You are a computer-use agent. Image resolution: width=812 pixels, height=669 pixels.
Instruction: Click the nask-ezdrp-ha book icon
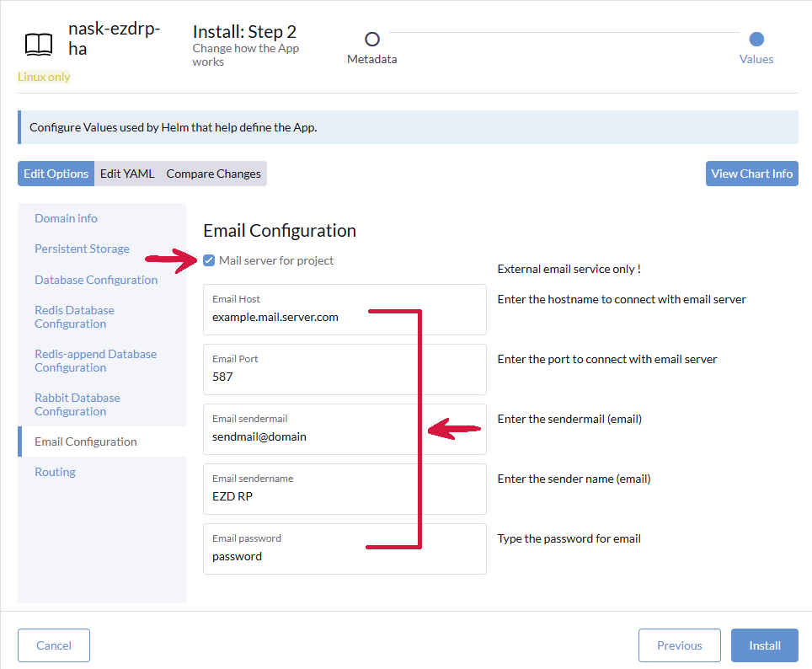pos(39,44)
